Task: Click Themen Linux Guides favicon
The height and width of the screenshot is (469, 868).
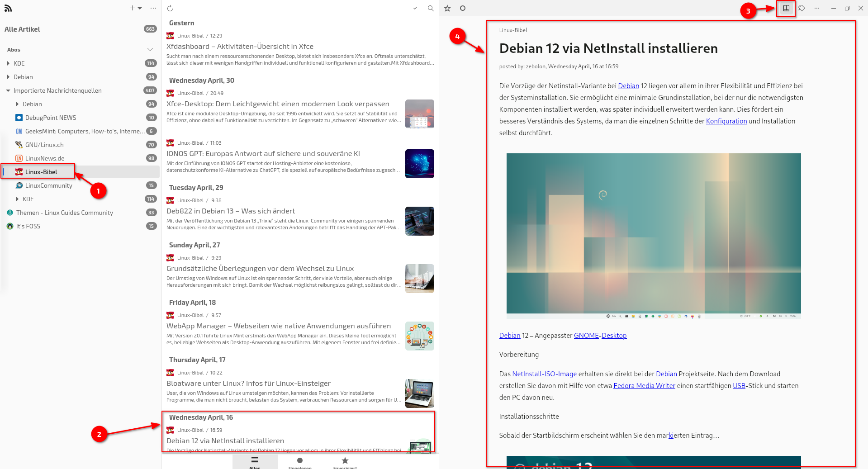Action: click(10, 213)
